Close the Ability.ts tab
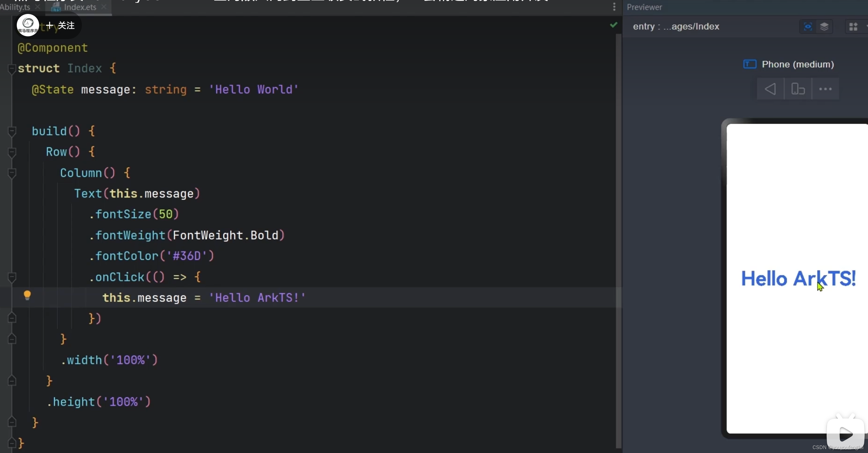This screenshot has height=453, width=868. coord(38,7)
